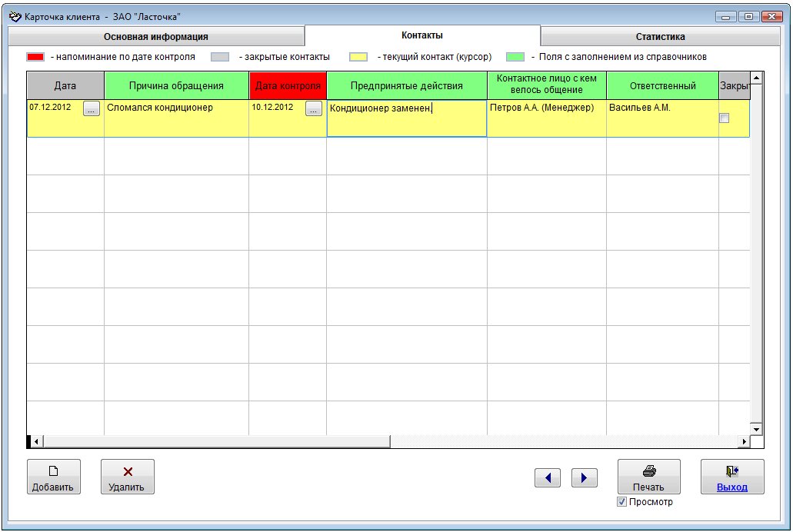Switch to Статистика tab
Screen dimensions: 793x532
[x=660, y=36]
